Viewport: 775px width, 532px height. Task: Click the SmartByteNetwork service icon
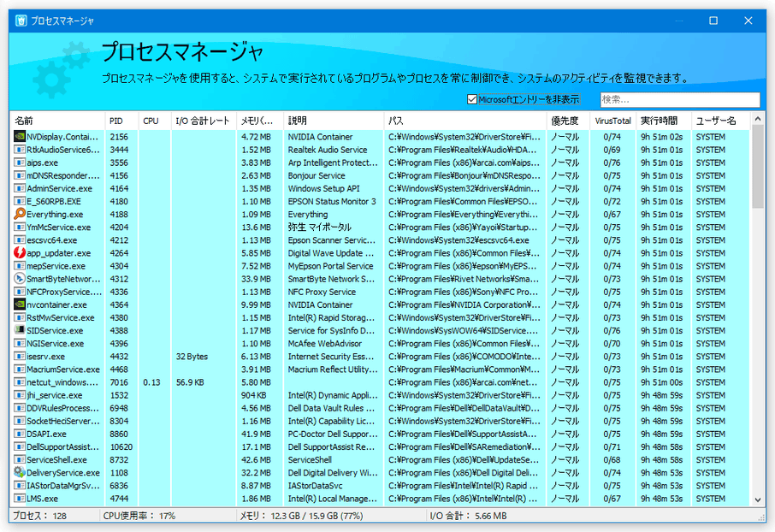click(x=20, y=278)
